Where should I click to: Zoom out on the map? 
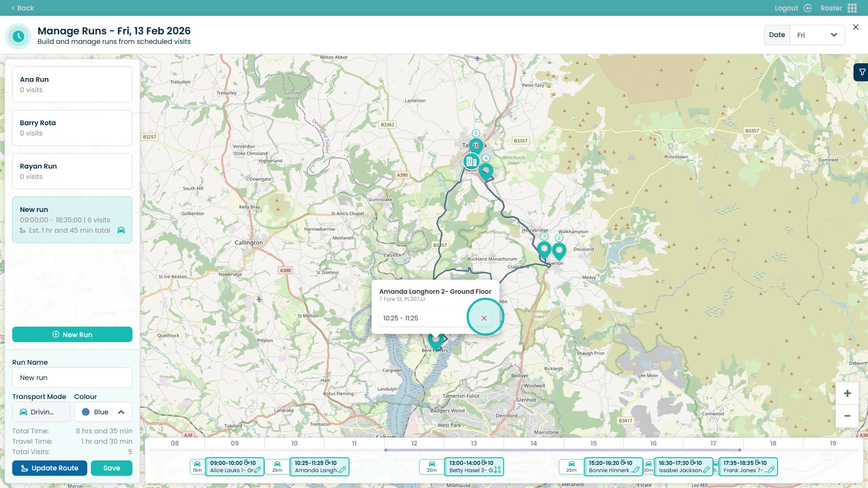pyautogui.click(x=847, y=416)
